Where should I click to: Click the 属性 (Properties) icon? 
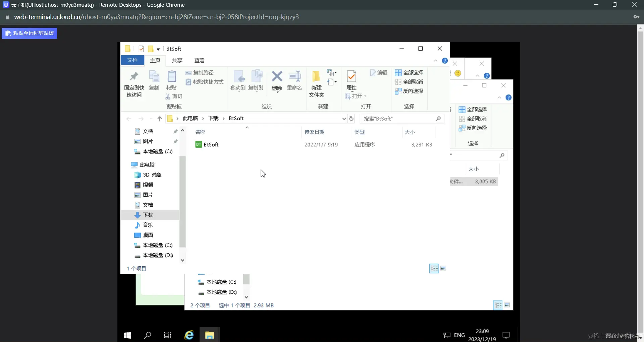click(351, 77)
